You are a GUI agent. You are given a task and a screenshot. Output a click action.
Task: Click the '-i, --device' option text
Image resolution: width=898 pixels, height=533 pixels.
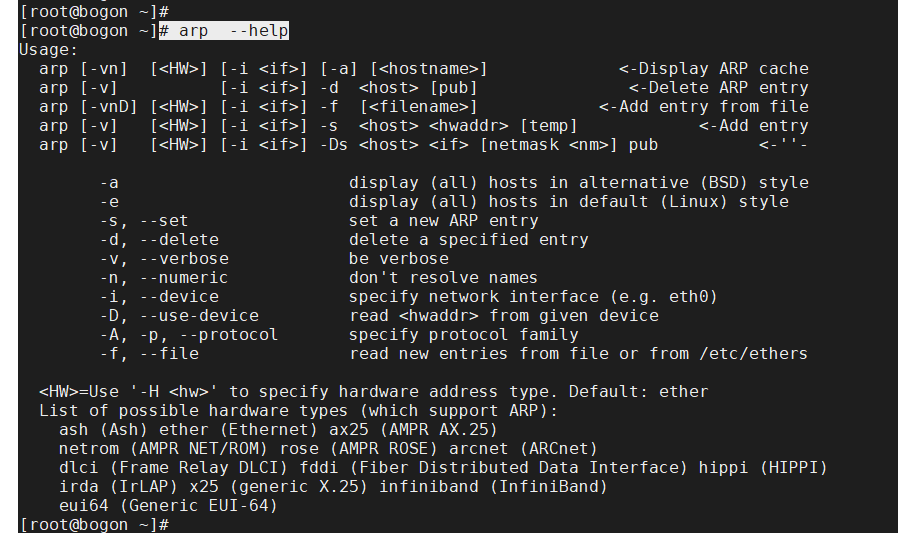tap(158, 297)
